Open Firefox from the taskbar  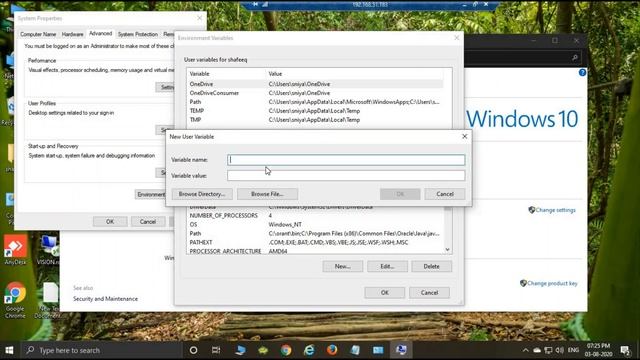332,350
